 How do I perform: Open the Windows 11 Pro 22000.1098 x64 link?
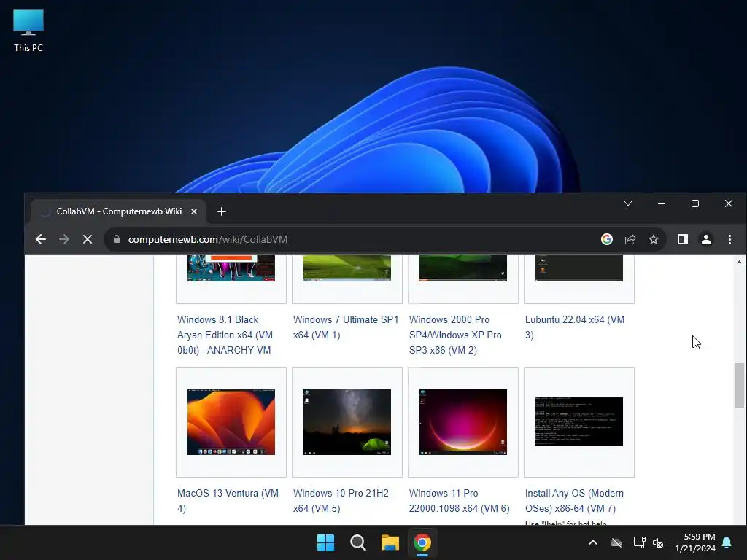click(x=460, y=500)
